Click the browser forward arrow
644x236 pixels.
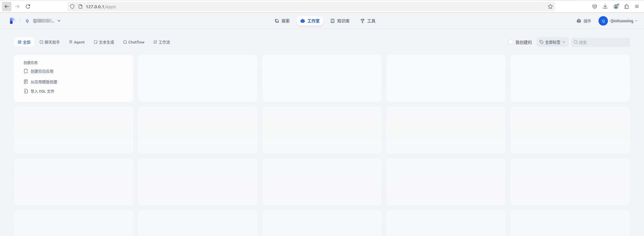pyautogui.click(x=17, y=6)
